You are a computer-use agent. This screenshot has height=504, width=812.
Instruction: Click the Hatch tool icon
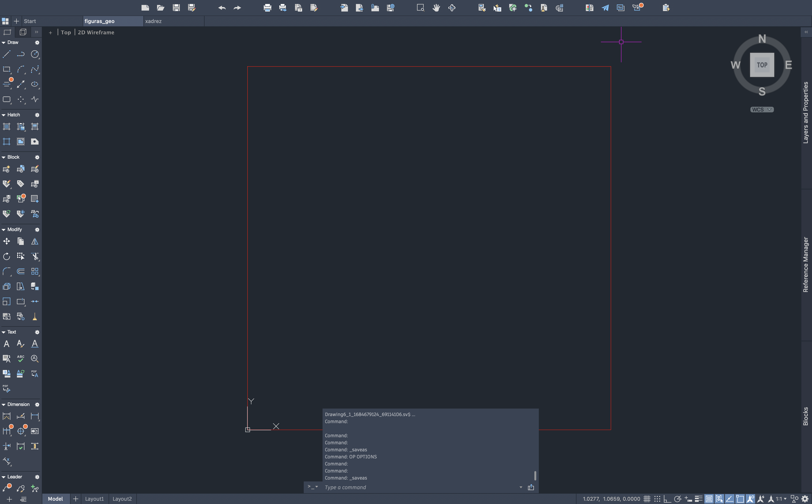point(6,126)
